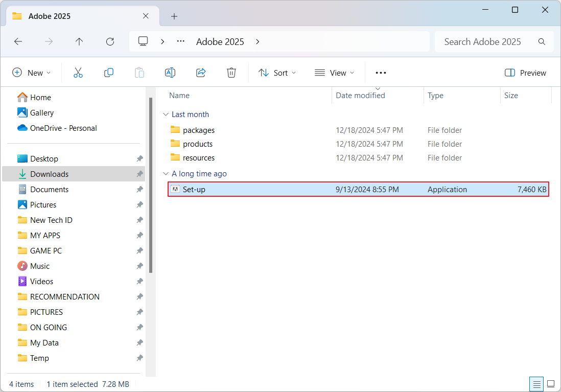Select the resources folder name
Screen dimensions: 561x392
pyautogui.click(x=199, y=158)
